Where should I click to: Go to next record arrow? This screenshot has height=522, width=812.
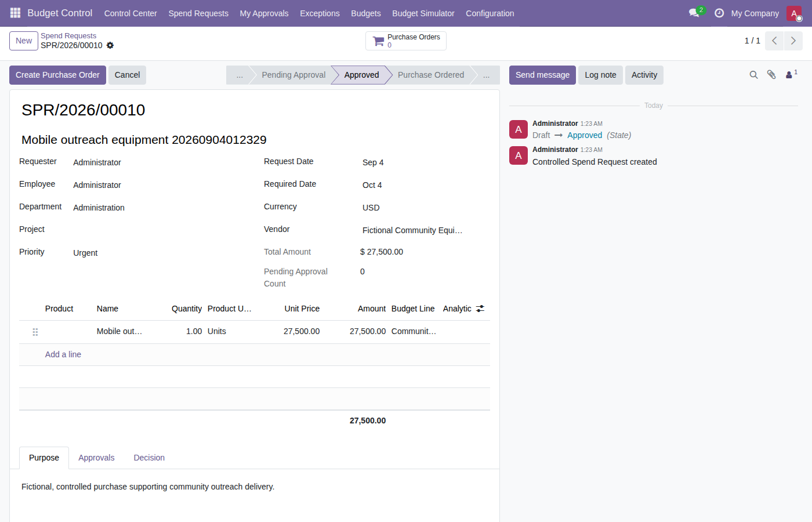click(793, 41)
